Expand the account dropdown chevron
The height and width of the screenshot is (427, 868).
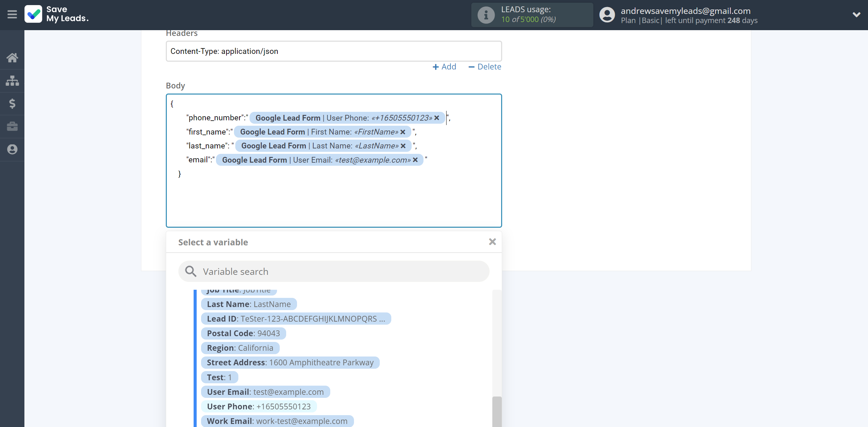[856, 15]
